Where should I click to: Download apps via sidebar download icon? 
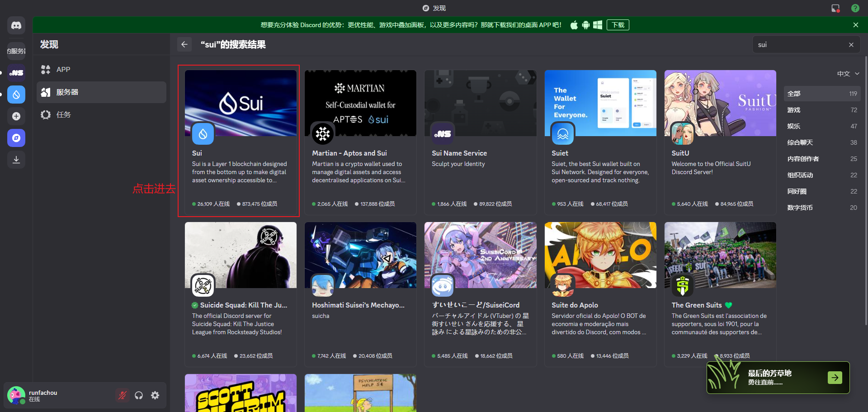[16, 160]
